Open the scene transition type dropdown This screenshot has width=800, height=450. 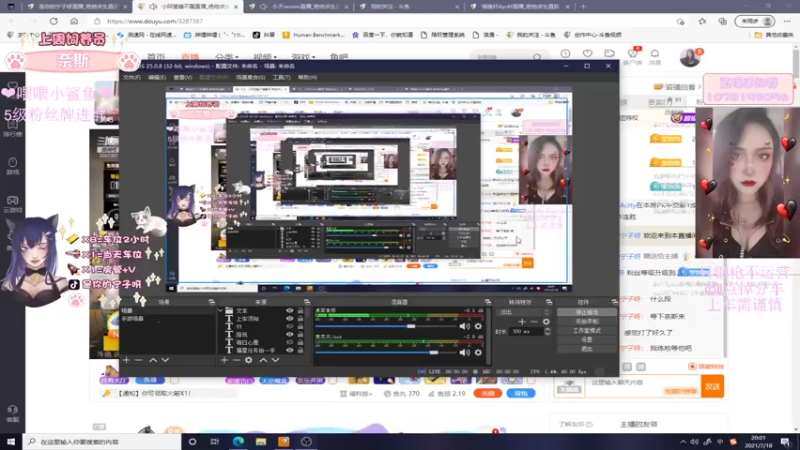pyautogui.click(x=524, y=312)
